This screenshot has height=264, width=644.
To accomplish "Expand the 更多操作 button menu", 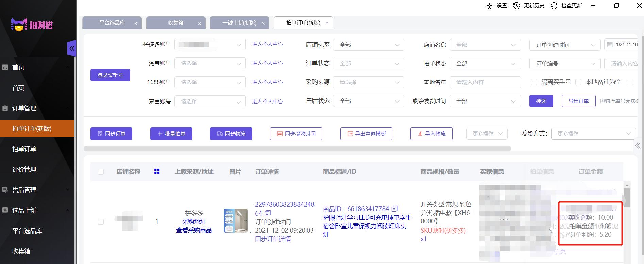I will [487, 134].
